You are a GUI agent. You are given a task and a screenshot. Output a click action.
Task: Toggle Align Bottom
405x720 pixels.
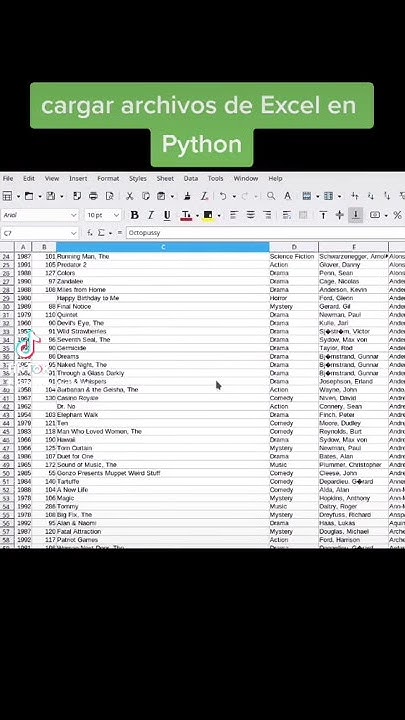click(x=356, y=215)
